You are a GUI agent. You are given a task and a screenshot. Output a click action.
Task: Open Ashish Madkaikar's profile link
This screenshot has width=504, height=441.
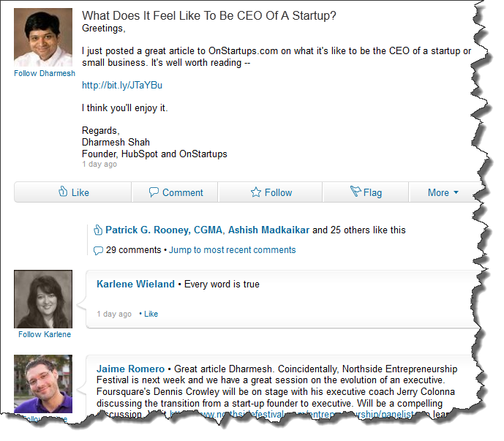(x=268, y=230)
